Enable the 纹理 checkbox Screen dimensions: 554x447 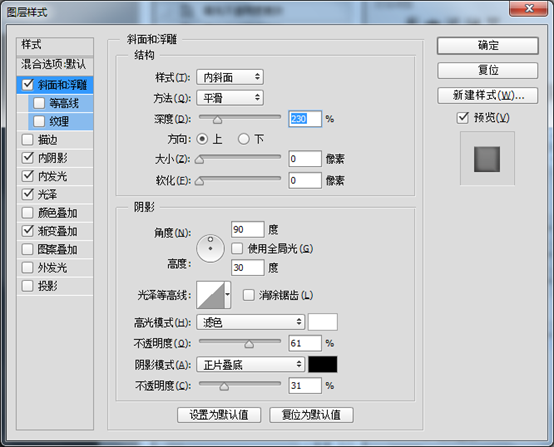pyautogui.click(x=39, y=121)
